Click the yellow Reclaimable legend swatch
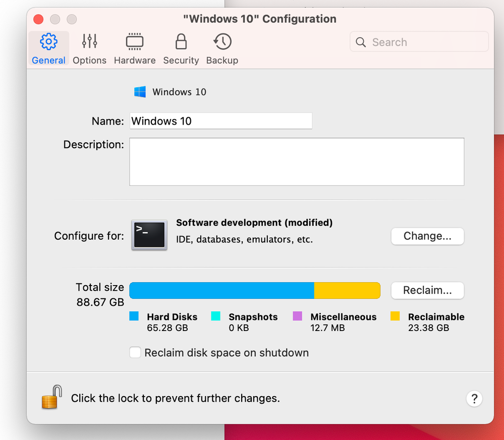The width and height of the screenshot is (504, 440). (395, 316)
